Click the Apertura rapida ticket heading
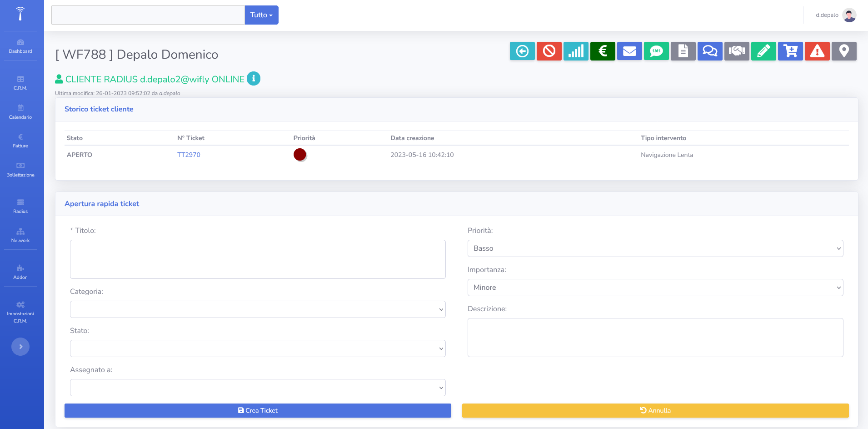 (102, 204)
